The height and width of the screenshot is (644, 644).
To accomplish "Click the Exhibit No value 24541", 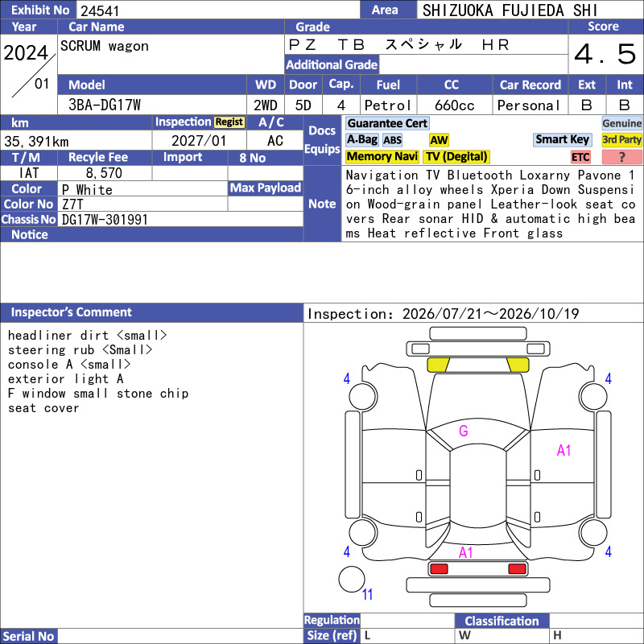I will tap(100, 10).
